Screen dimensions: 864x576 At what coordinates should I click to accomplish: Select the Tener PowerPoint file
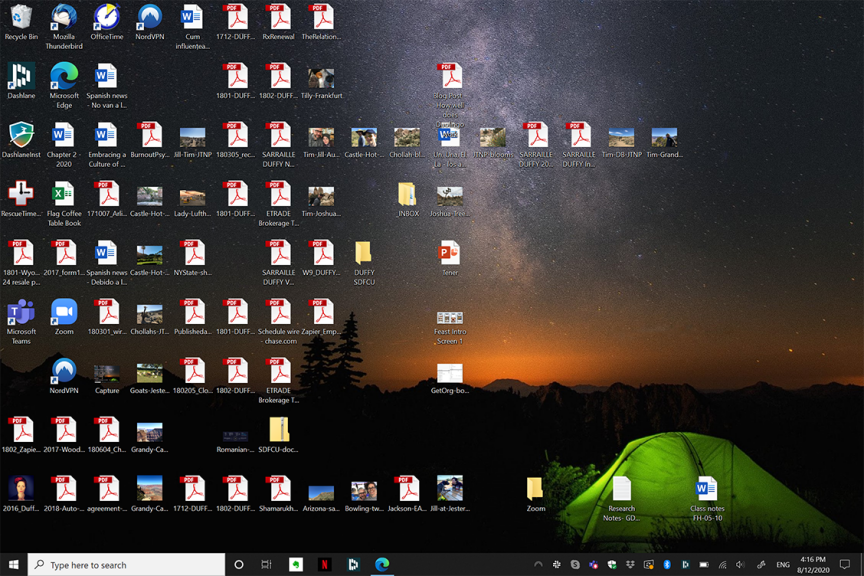[x=450, y=254]
